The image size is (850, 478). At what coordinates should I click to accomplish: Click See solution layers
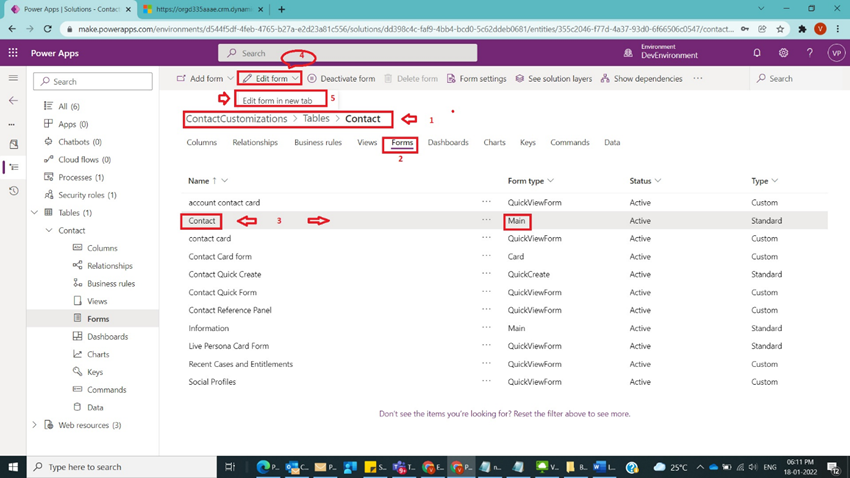click(x=553, y=79)
